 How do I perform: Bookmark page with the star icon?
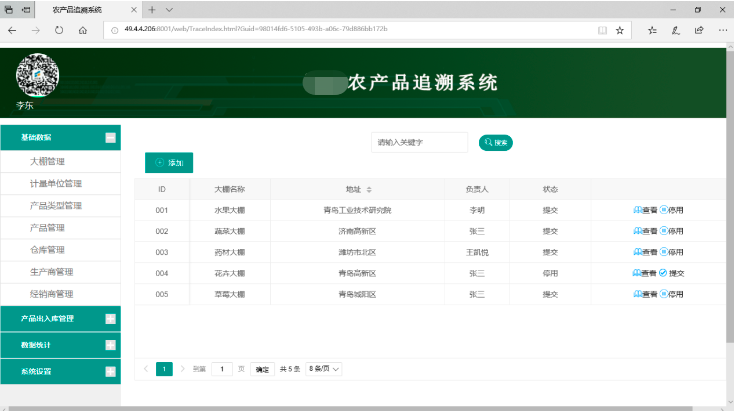pos(620,30)
